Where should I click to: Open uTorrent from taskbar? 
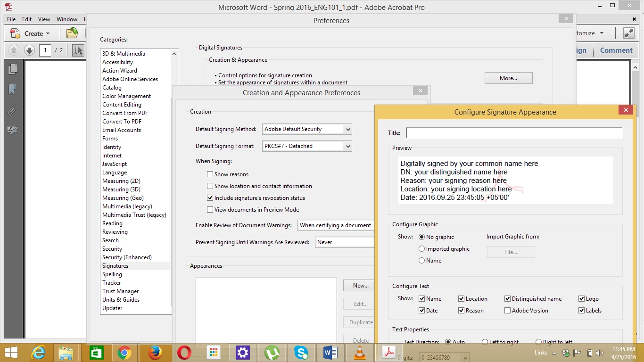272,353
